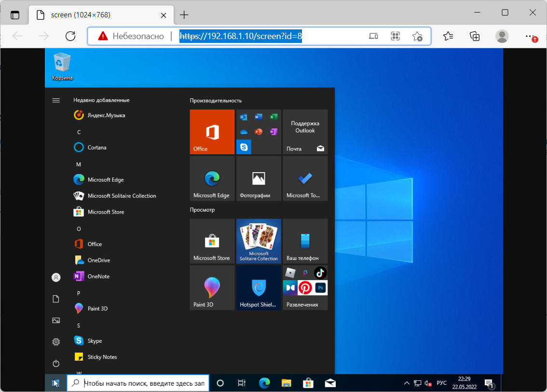This screenshot has width=547, height=392.
Task: Open the Развлечения folder tile
Action: (x=305, y=288)
